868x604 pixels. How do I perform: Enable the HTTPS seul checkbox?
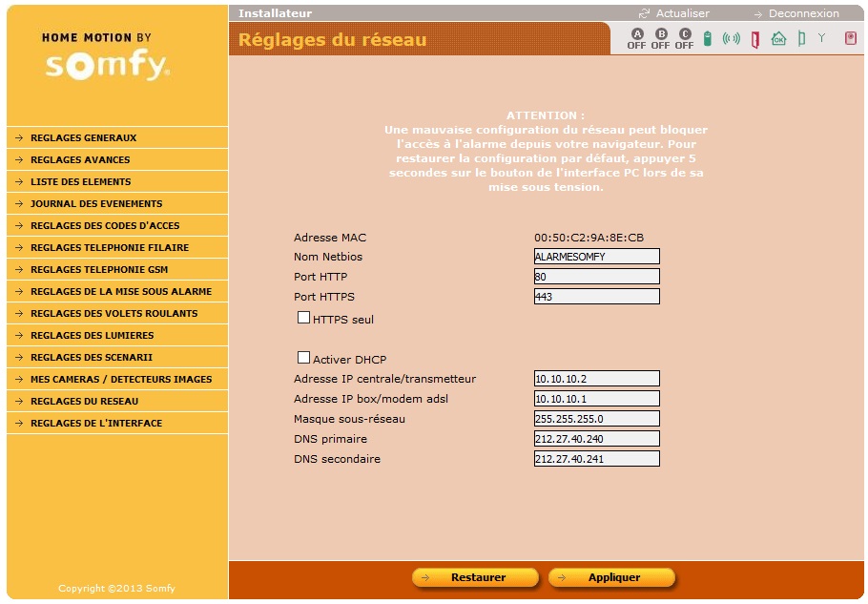[x=304, y=318]
